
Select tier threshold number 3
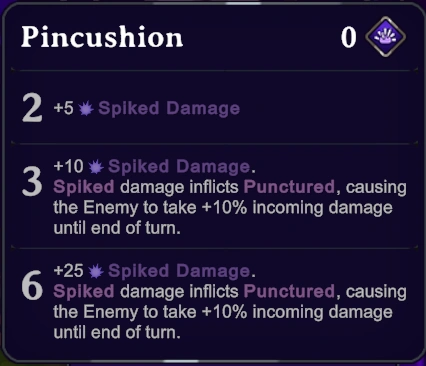pyautogui.click(x=32, y=182)
